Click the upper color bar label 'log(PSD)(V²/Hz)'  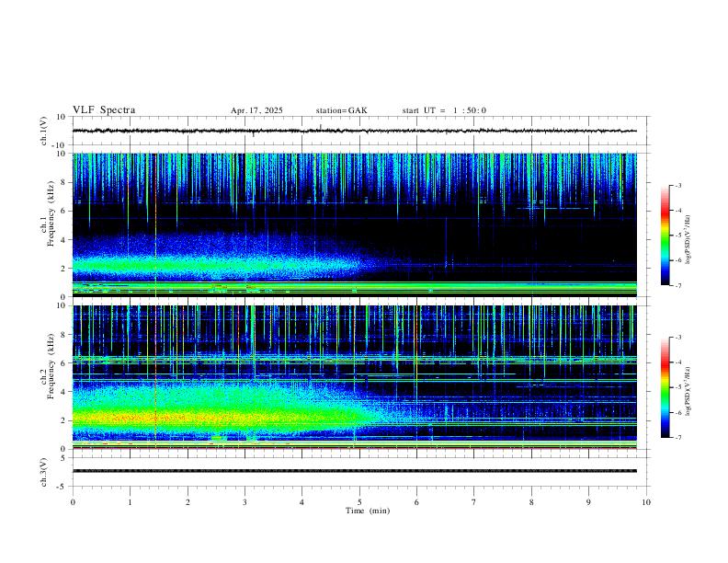(x=688, y=240)
